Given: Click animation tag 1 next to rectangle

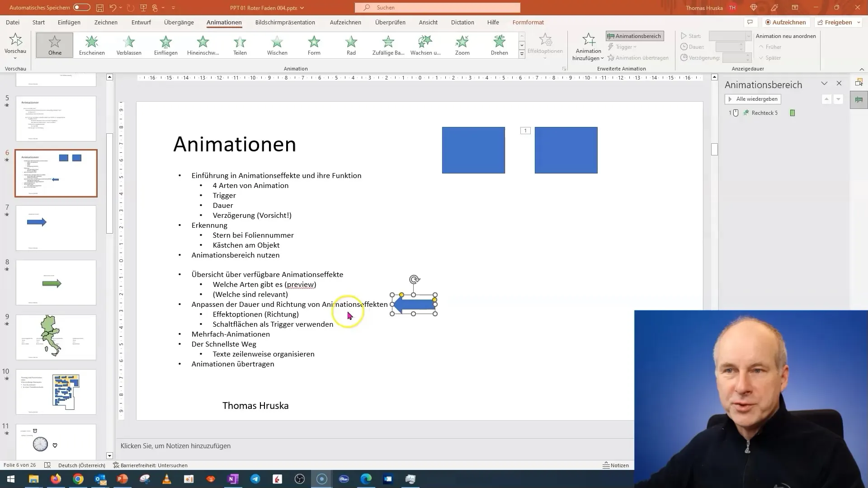Looking at the screenshot, I should point(525,131).
